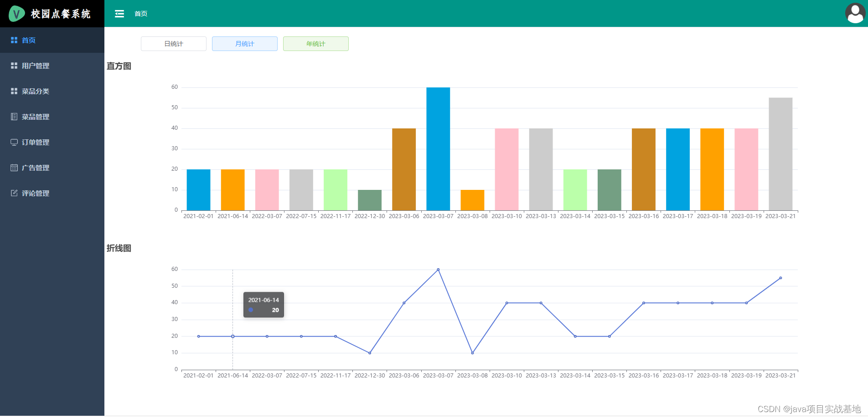This screenshot has width=868, height=418.
Task: Click the 直方图 heading
Action: coord(119,66)
